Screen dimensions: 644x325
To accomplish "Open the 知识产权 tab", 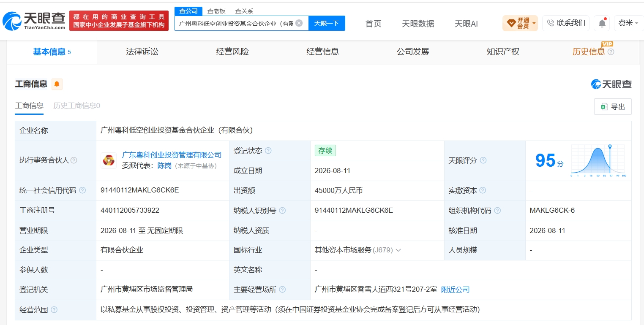I will (503, 52).
